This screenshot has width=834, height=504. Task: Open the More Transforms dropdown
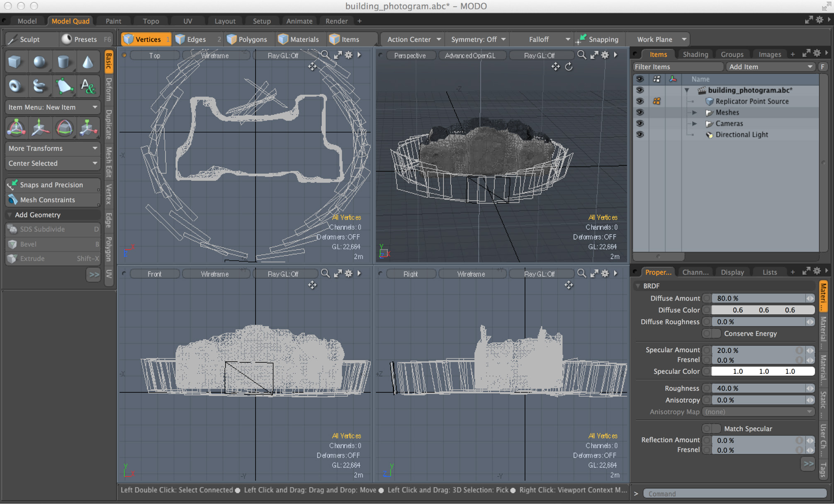53,148
